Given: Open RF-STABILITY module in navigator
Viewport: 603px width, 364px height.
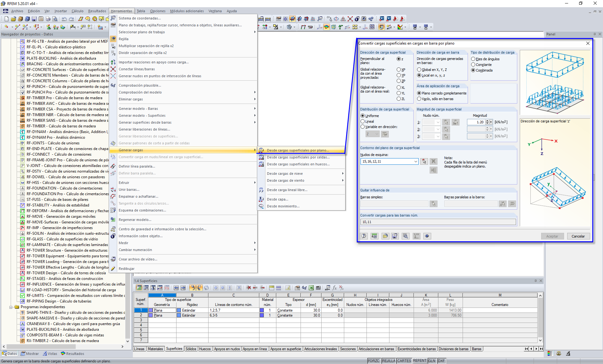Looking at the screenshot, I should (58, 205).
